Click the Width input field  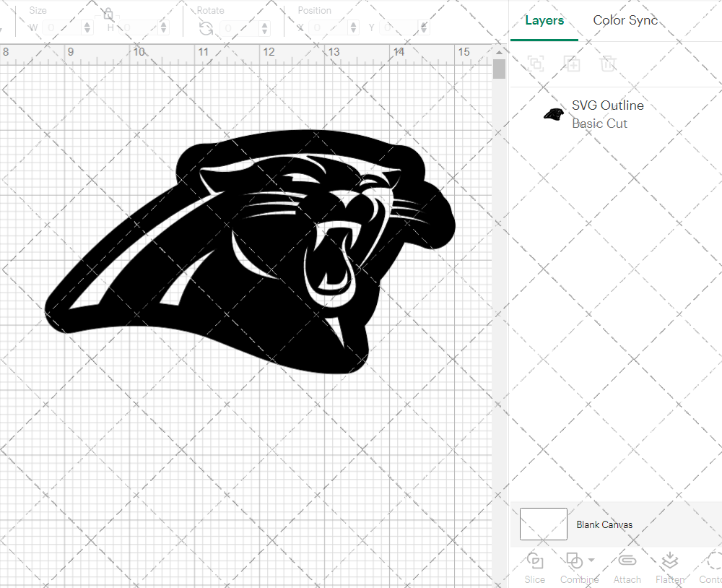pos(63,27)
